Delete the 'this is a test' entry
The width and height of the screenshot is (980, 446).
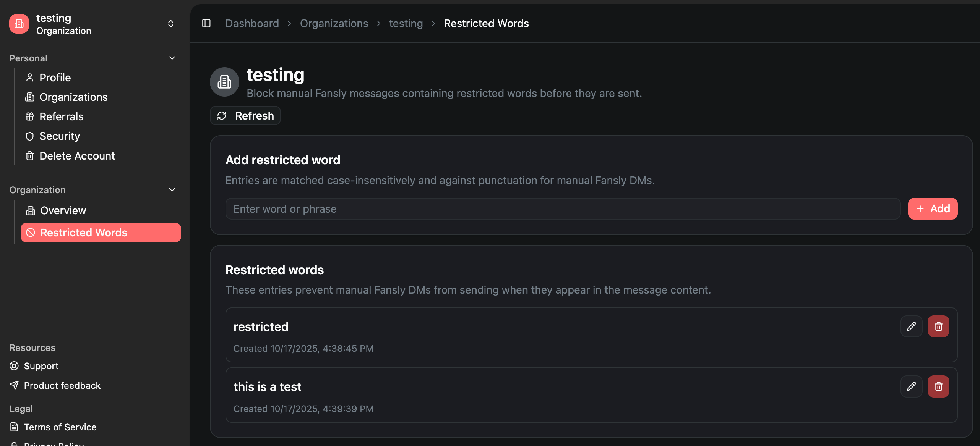(x=939, y=386)
